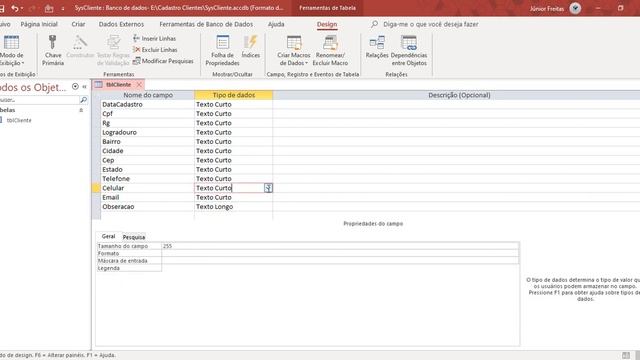Viewport: 640px width, 360px height.
Task: Open Tipo de dados dropdown for Celular
Action: pyautogui.click(x=268, y=188)
